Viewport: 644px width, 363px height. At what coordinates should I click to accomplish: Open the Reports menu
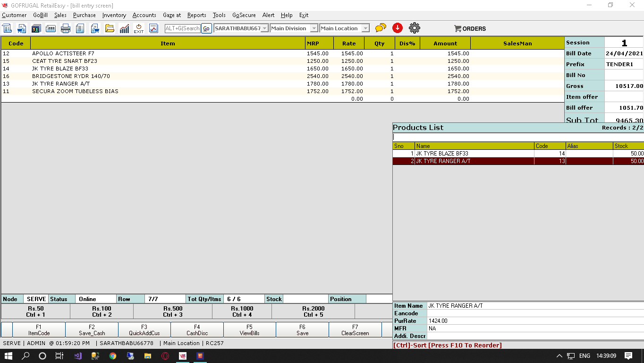tap(196, 15)
